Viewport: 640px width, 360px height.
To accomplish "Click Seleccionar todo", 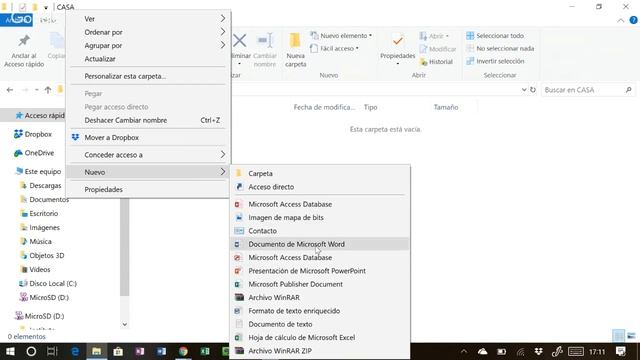I will [495, 36].
